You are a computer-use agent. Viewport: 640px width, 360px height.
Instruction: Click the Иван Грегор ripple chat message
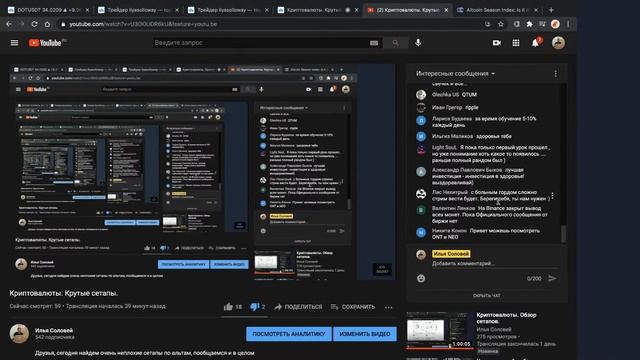[486, 107]
